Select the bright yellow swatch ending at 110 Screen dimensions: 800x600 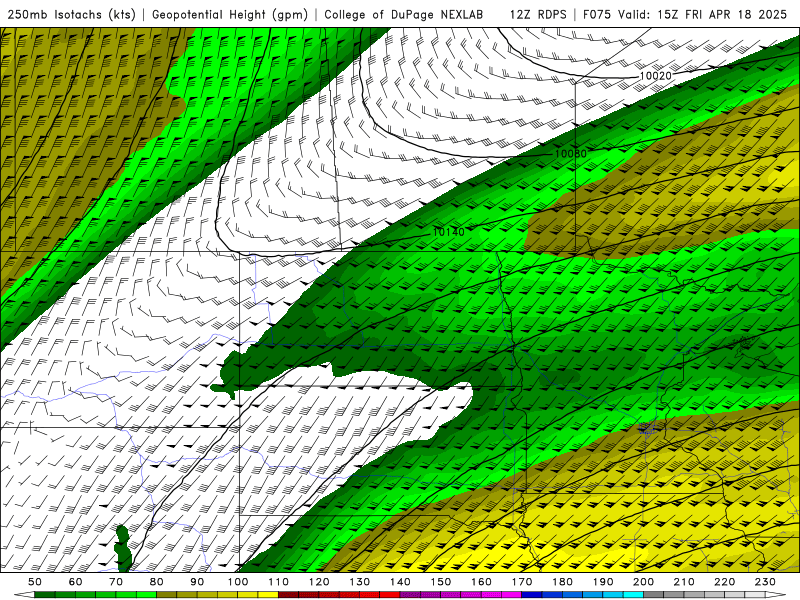tap(268, 595)
